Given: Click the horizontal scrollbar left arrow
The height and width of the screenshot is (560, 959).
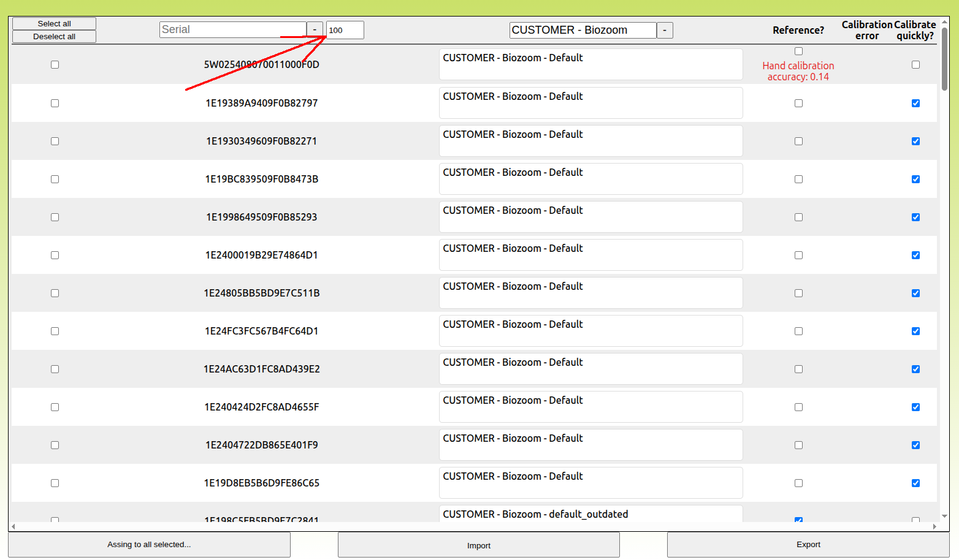Looking at the screenshot, I should tap(13, 526).
